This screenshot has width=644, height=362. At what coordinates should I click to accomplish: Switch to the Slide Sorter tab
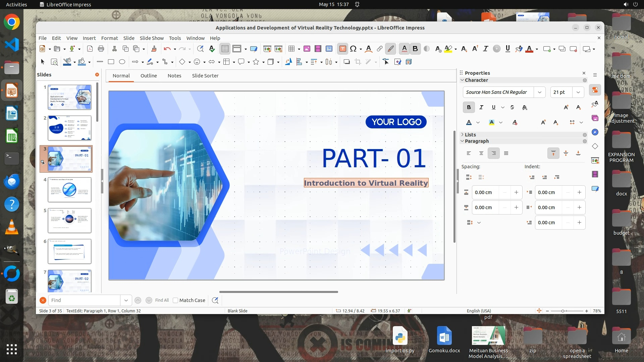pyautogui.click(x=205, y=76)
